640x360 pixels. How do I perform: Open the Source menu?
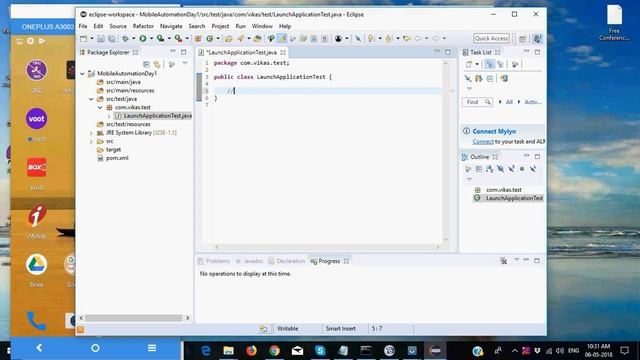tap(118, 26)
